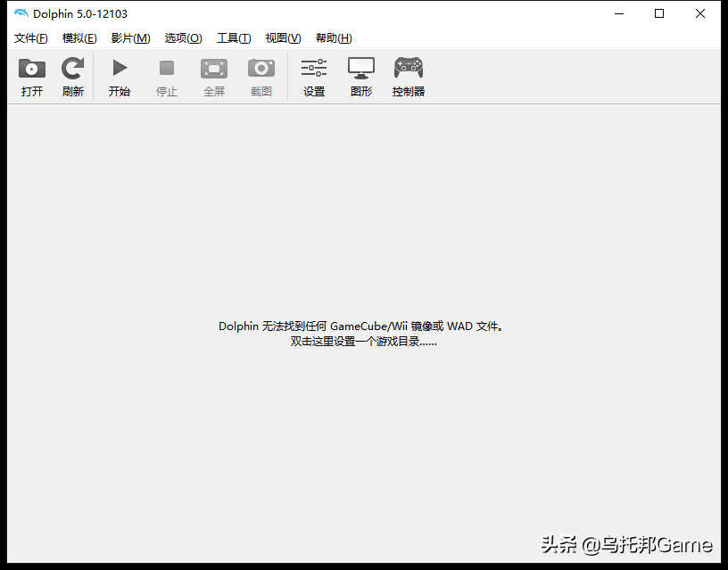The width and height of the screenshot is (728, 570).
Task: Open 设置 (Settings) sliders icon
Action: coord(314,68)
